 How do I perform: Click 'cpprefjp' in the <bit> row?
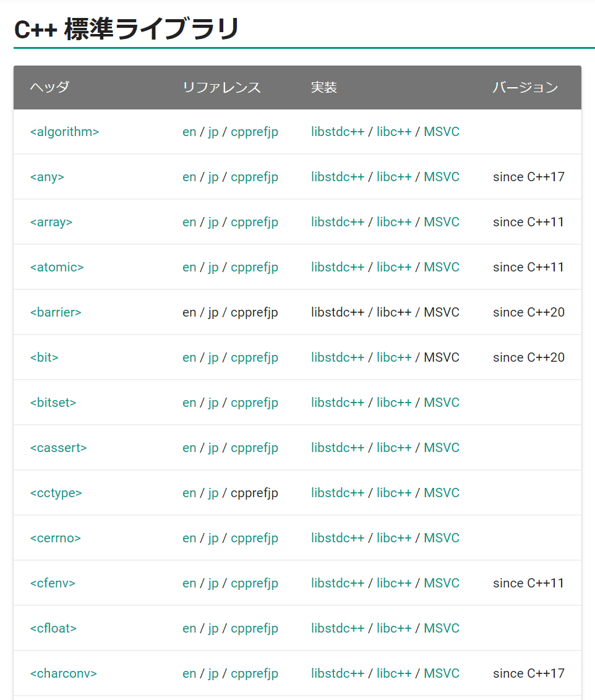(x=254, y=358)
